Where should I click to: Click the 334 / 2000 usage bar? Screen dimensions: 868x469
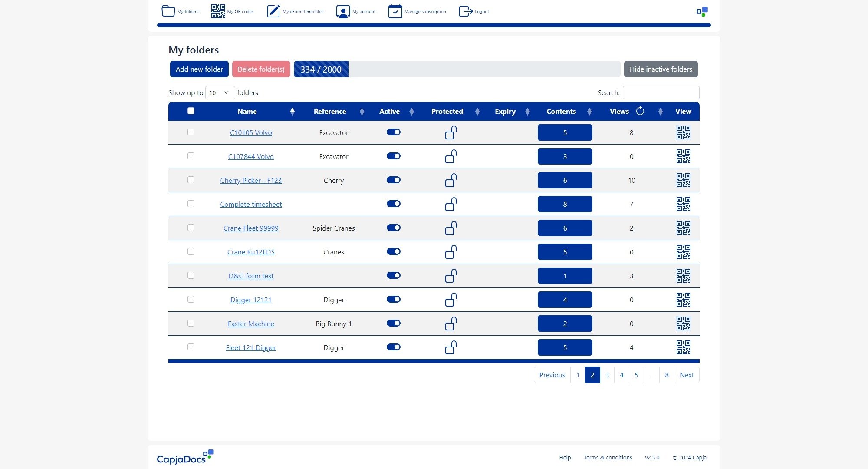point(321,69)
